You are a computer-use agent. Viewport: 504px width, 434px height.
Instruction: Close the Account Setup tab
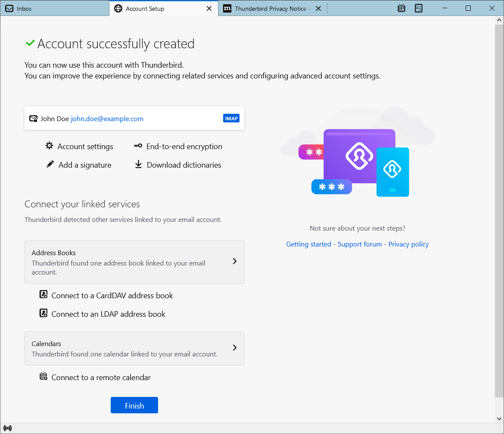209,9
